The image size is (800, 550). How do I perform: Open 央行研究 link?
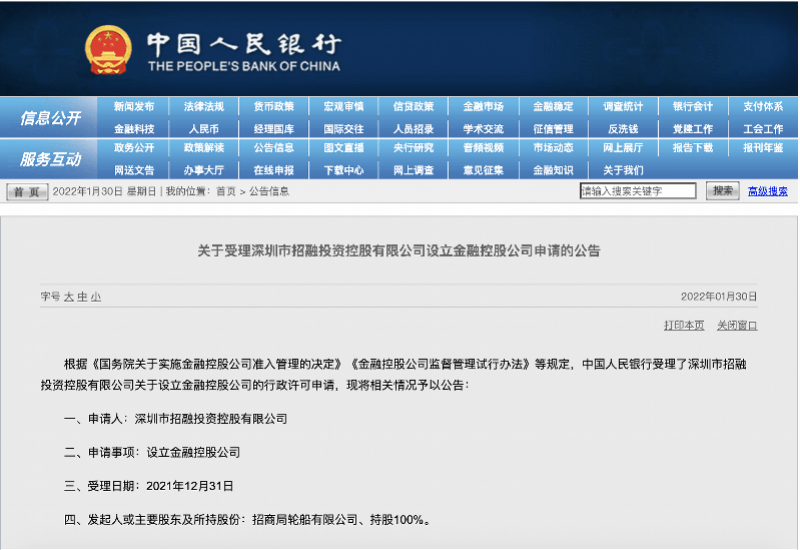[x=413, y=148]
